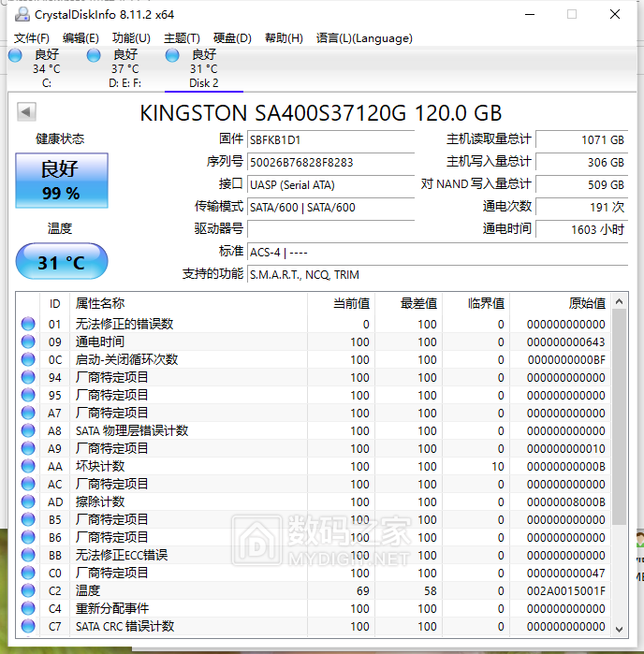The width and height of the screenshot is (644, 654).
Task: Open the 硬盘(D) menu
Action: pyautogui.click(x=232, y=38)
